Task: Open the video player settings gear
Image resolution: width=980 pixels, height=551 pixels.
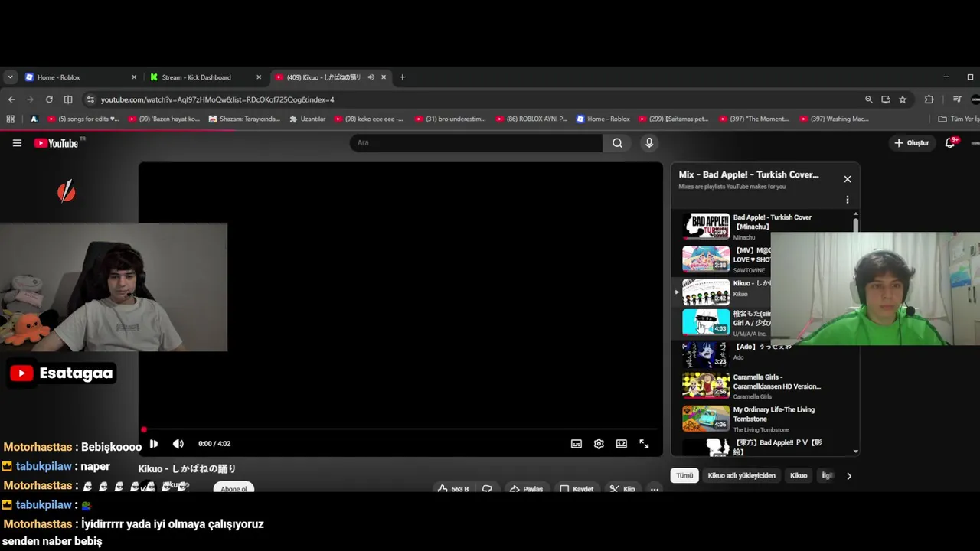Action: pos(599,444)
